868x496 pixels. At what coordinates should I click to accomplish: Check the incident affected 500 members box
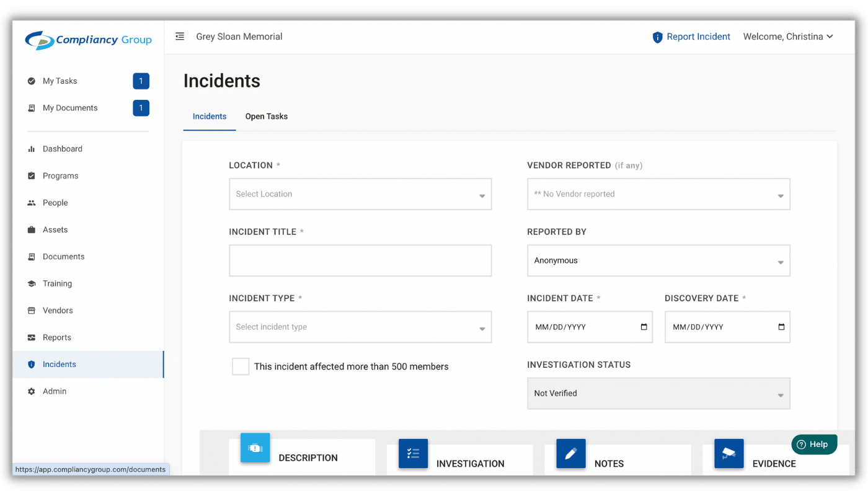(x=241, y=366)
